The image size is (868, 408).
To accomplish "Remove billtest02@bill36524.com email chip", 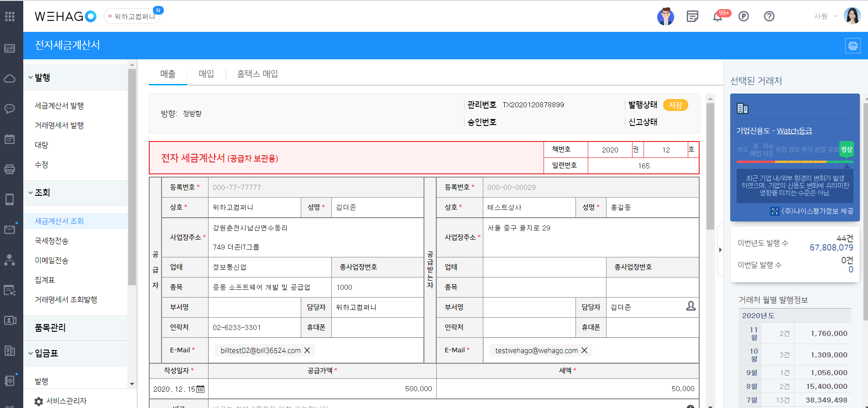I will coord(308,350).
